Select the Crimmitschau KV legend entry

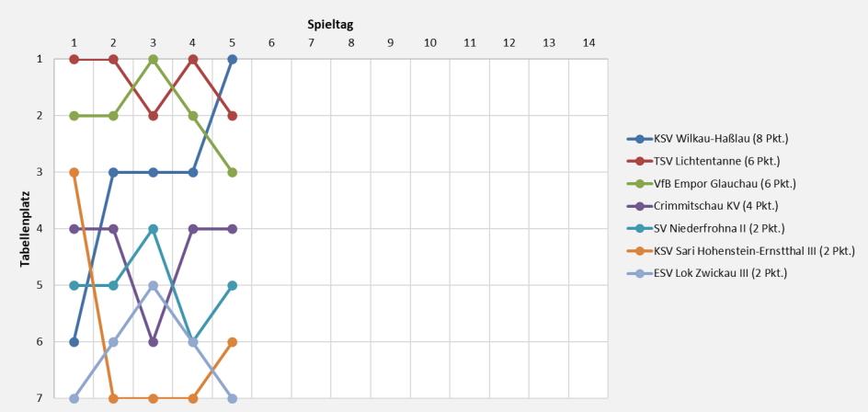coord(705,205)
